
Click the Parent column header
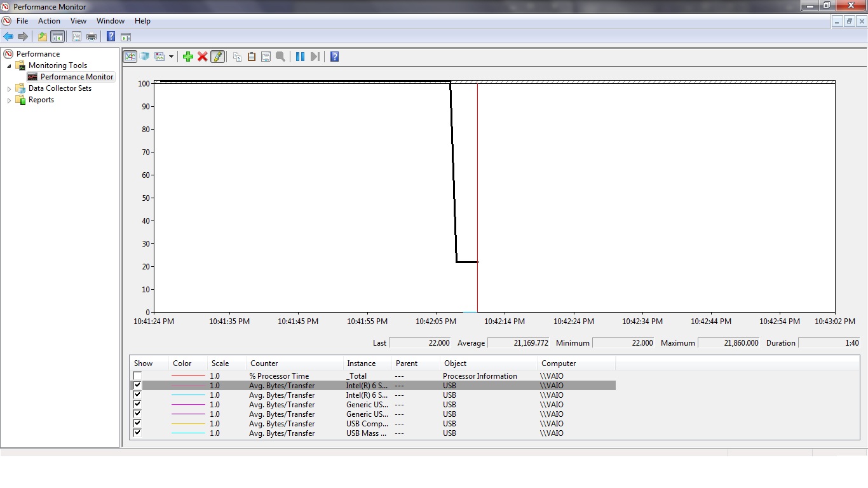(x=416, y=363)
